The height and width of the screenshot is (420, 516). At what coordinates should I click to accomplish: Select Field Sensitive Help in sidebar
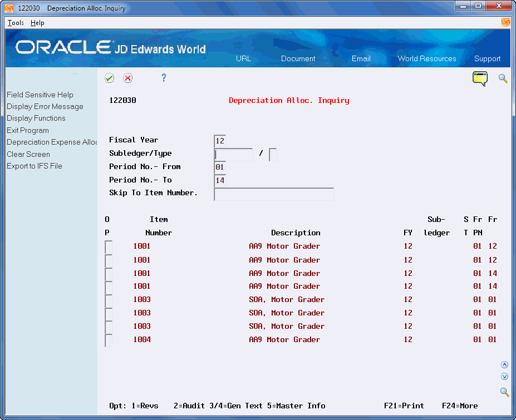40,95
